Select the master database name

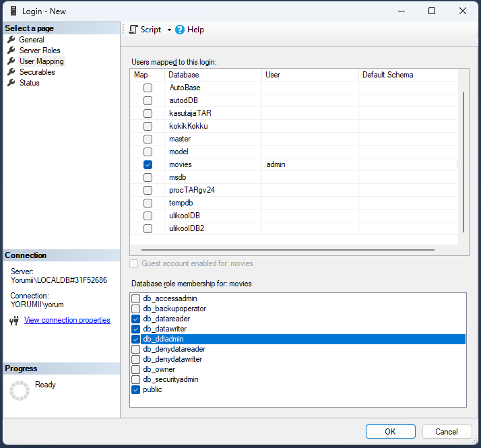[180, 139]
